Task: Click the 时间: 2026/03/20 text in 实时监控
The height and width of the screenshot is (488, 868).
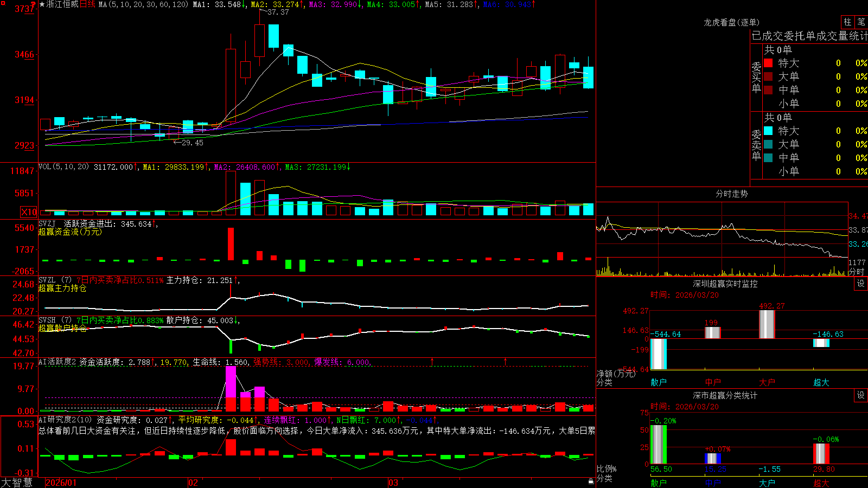Action: (685, 295)
